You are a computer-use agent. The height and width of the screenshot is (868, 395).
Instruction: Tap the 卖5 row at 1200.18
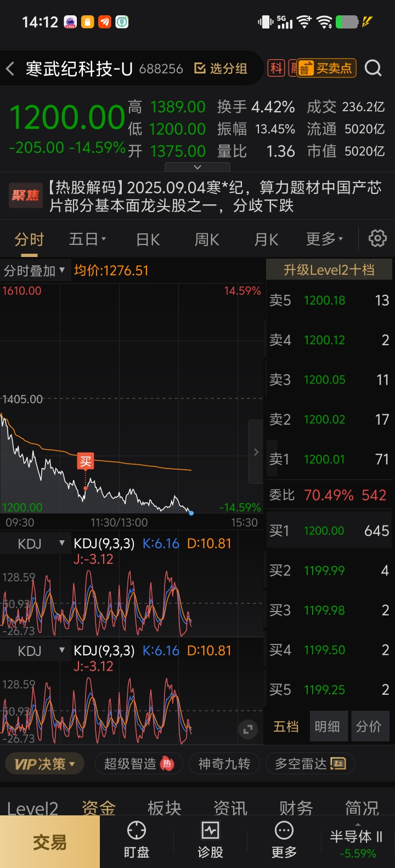coord(329,300)
